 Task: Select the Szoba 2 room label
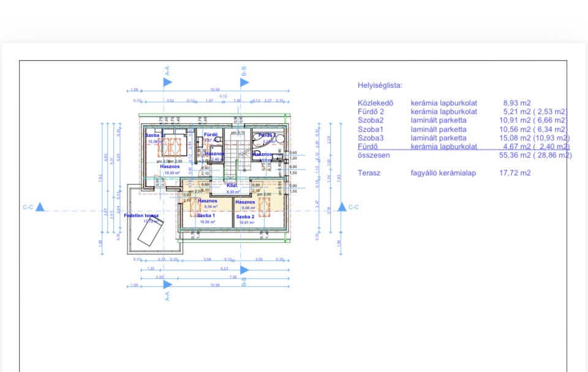(x=245, y=216)
